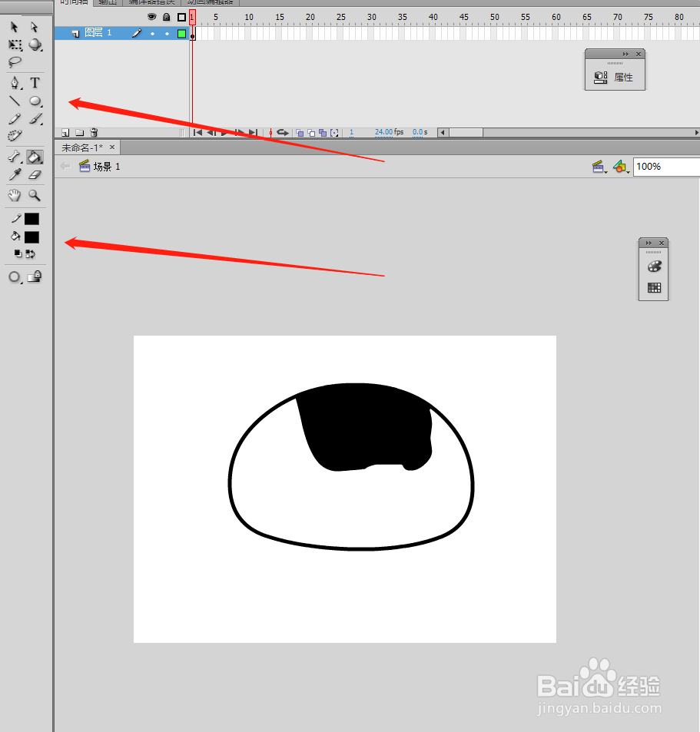This screenshot has height=732, width=700.
Task: Select the 未命名-1 document tab
Action: (x=81, y=147)
